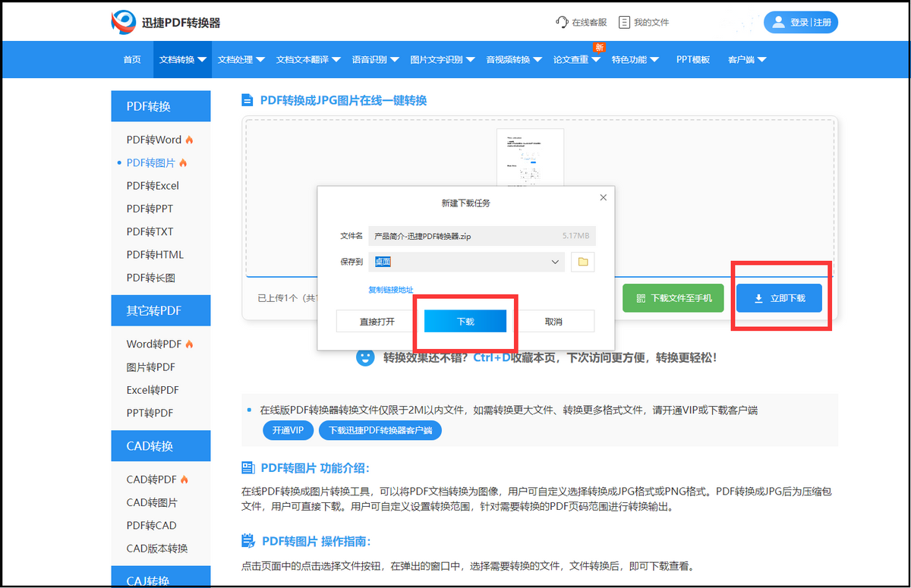
Task: Click 取消 button in dialog
Action: (553, 322)
